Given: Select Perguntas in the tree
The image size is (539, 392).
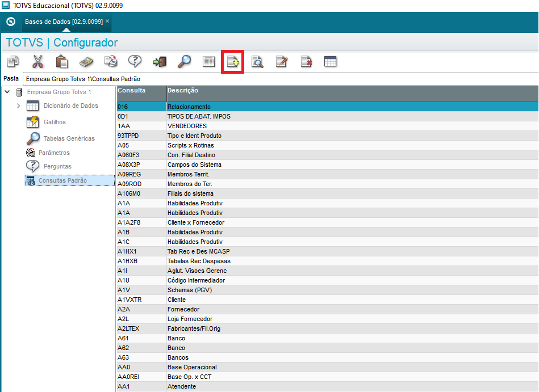Looking at the screenshot, I should [x=57, y=166].
